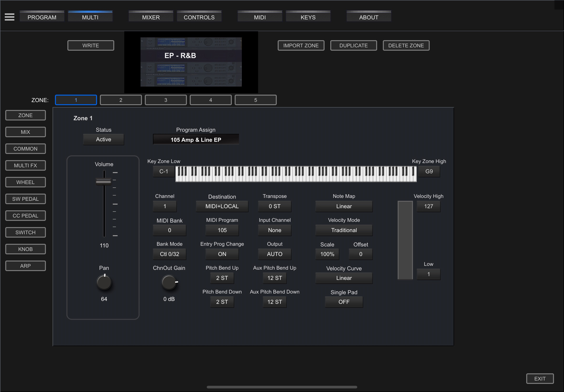Click the IMPORT ZONE button
The width and height of the screenshot is (564, 392).
click(x=301, y=45)
